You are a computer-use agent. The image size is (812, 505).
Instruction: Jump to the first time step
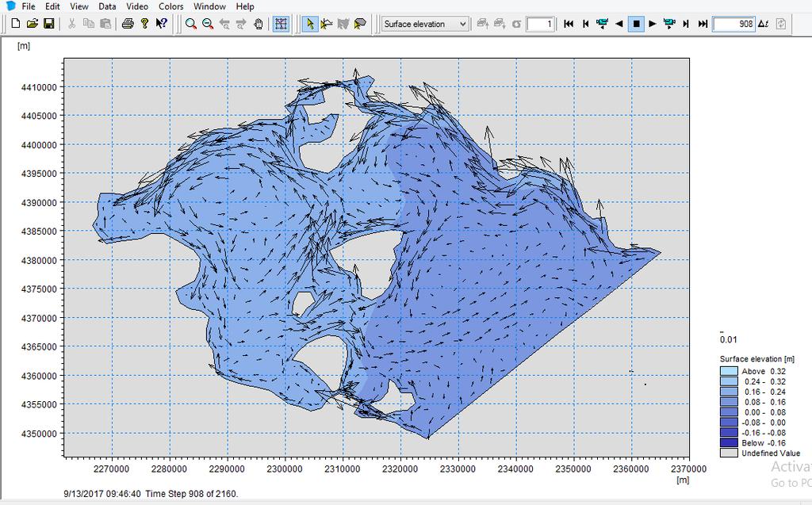tap(569, 24)
